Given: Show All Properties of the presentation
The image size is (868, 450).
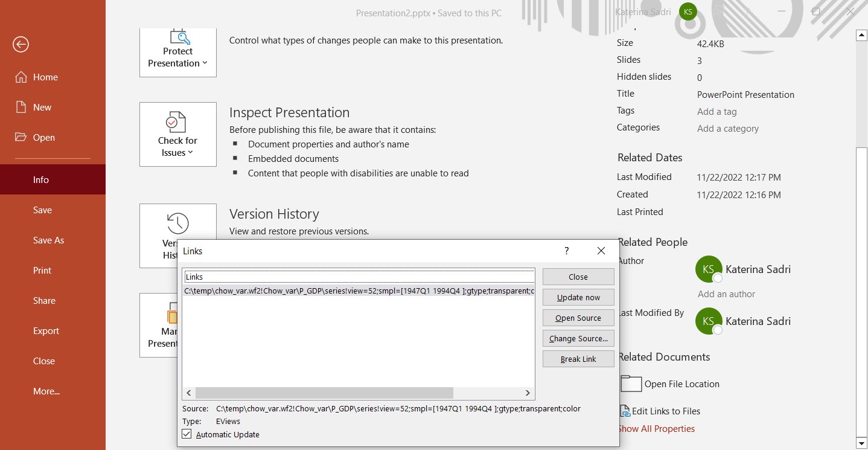Looking at the screenshot, I should (656, 428).
